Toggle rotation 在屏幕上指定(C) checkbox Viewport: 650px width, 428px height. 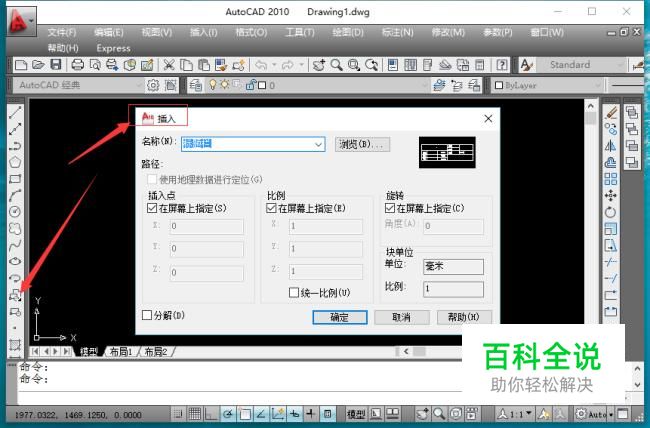point(390,208)
